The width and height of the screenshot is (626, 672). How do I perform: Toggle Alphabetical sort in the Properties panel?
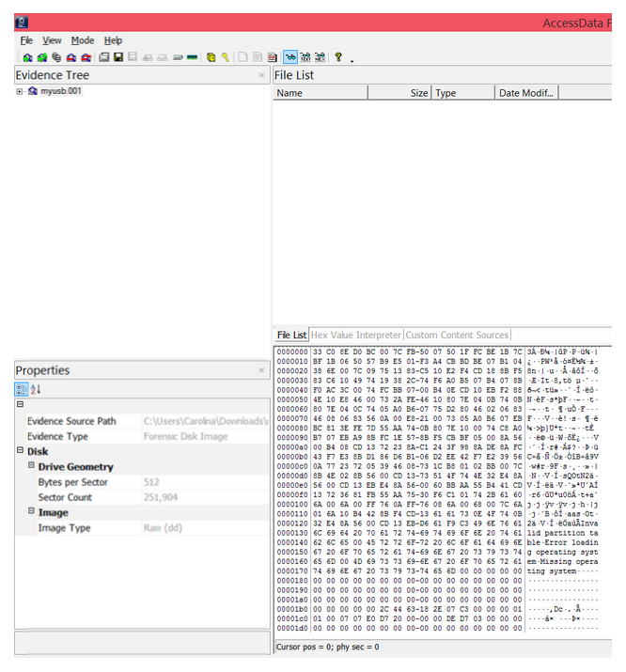pyautogui.click(x=36, y=389)
